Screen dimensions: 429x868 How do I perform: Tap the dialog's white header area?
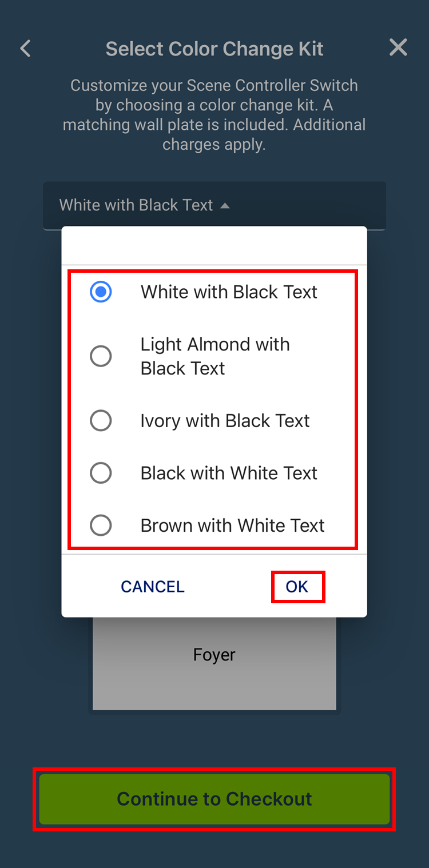pyautogui.click(x=214, y=245)
